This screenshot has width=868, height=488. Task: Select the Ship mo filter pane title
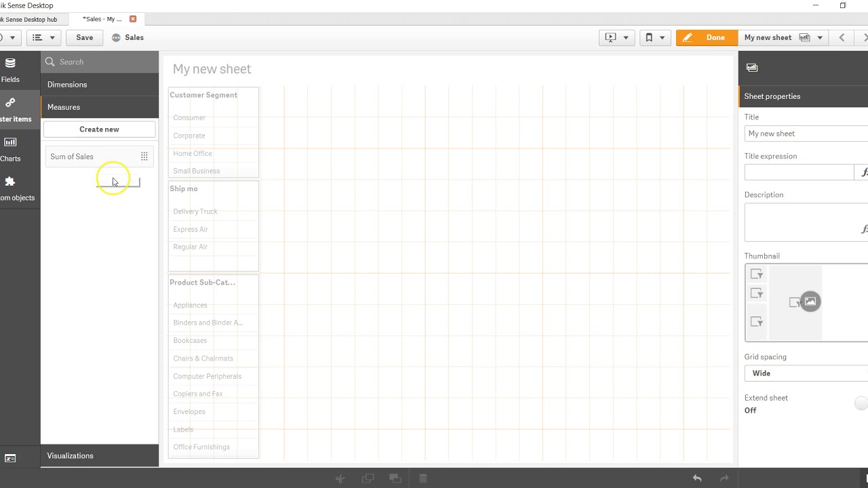click(x=184, y=188)
